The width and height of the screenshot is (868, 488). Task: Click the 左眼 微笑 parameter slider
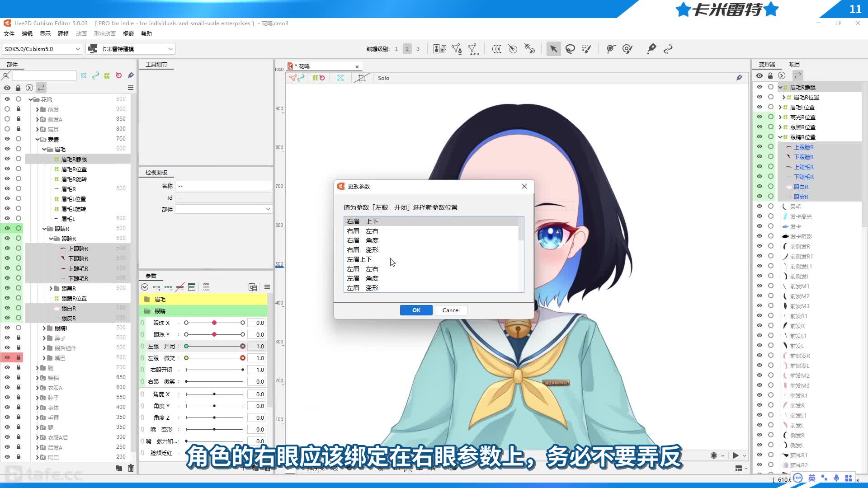214,358
